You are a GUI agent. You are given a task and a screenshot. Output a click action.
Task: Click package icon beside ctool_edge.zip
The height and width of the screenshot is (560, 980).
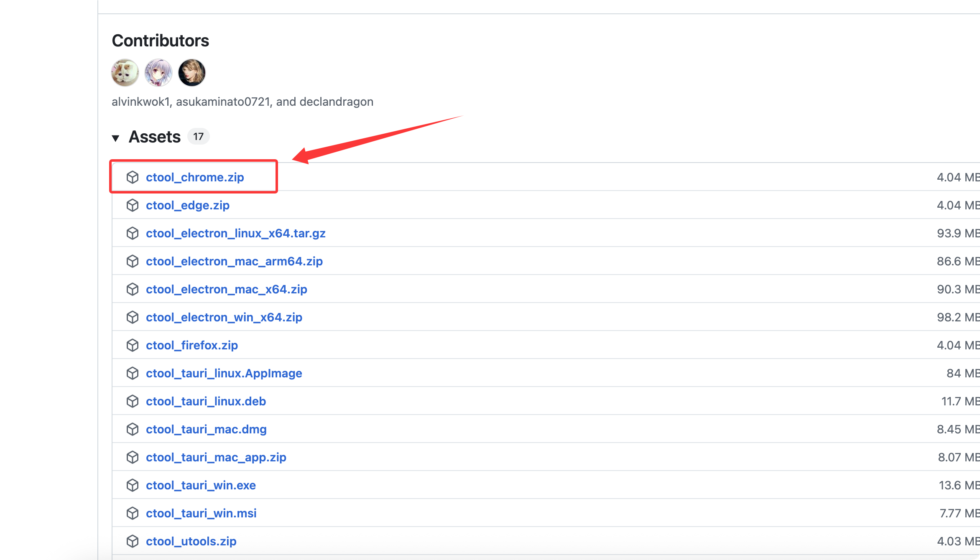click(x=133, y=205)
